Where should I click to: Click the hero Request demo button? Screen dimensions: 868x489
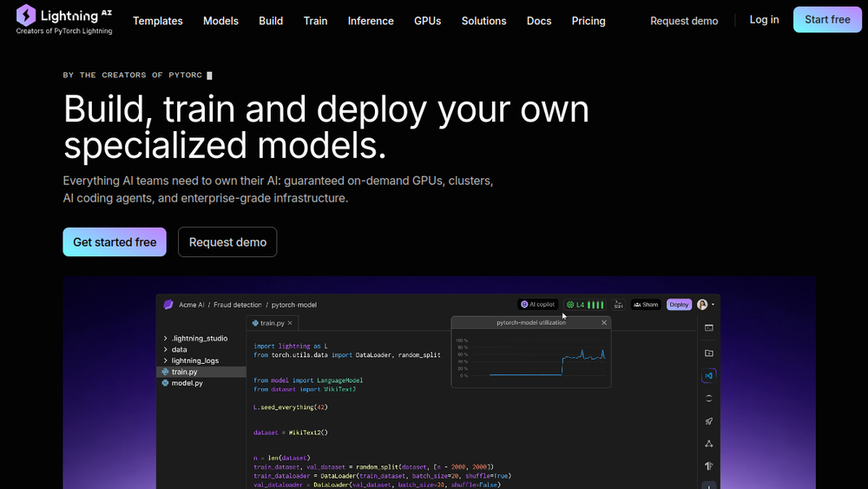227,242
